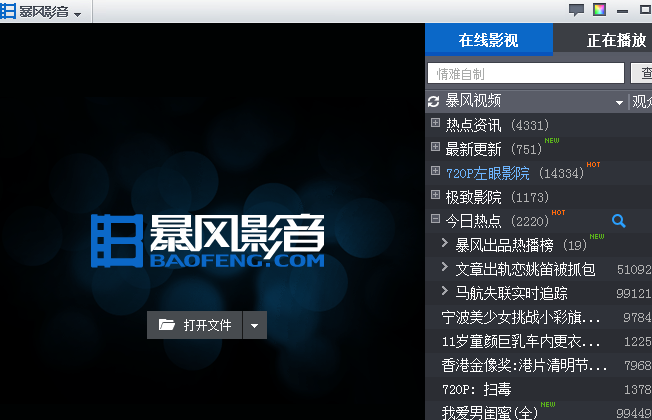652x420 pixels.
Task: Click the blue search magnifier icon
Action: tap(619, 221)
